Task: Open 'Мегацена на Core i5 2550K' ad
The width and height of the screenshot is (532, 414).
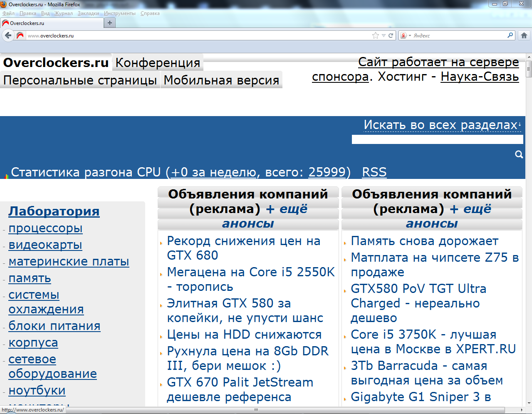Action: pos(251,279)
